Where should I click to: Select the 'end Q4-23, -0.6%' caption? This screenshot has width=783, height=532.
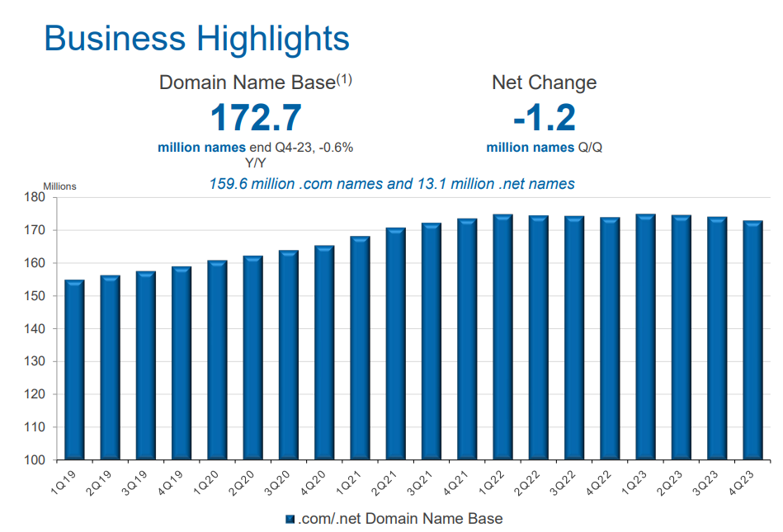[301, 148]
